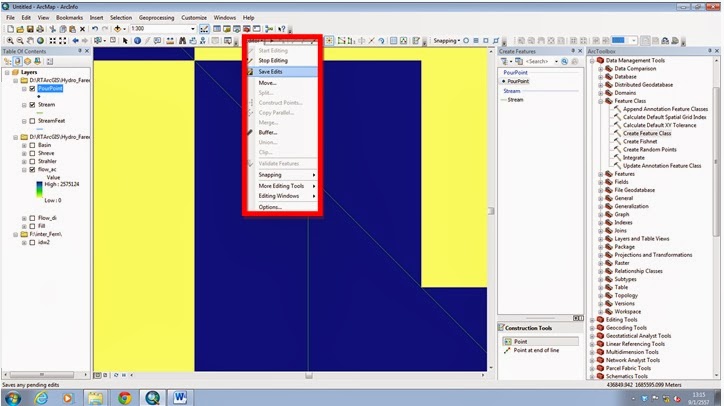Screen dimensions: 724x406
Task: Uncheck the PourPoint layer checkbox
Action: 32,89
